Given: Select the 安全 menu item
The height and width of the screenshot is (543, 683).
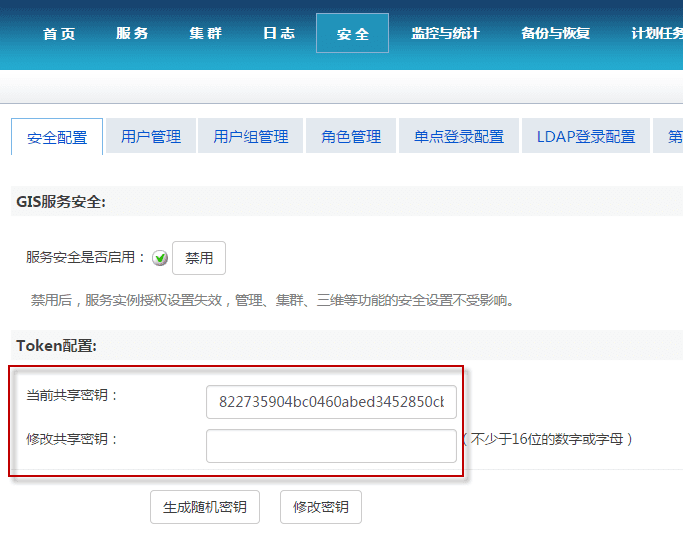Looking at the screenshot, I should (x=352, y=33).
